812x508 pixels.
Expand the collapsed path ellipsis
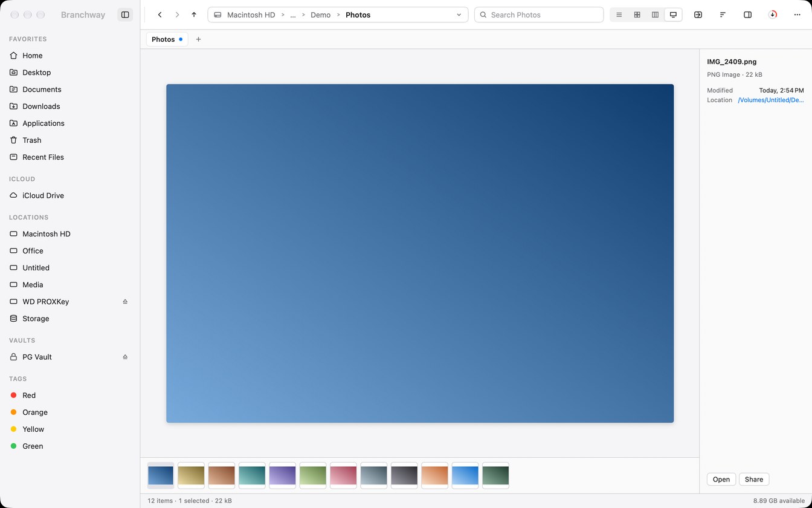[293, 15]
